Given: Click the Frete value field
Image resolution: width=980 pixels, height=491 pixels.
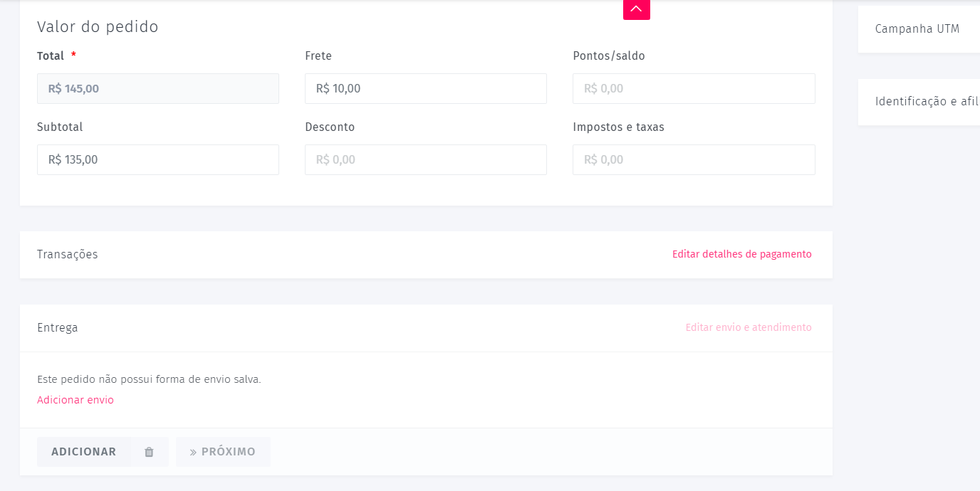Looking at the screenshot, I should click(425, 88).
